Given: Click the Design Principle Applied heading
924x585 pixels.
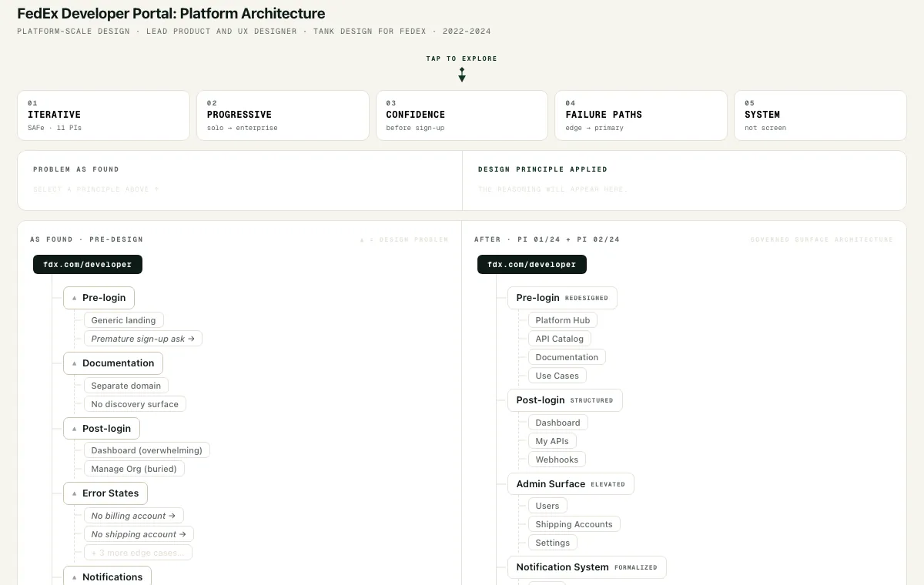Looking at the screenshot, I should click(x=543, y=169).
